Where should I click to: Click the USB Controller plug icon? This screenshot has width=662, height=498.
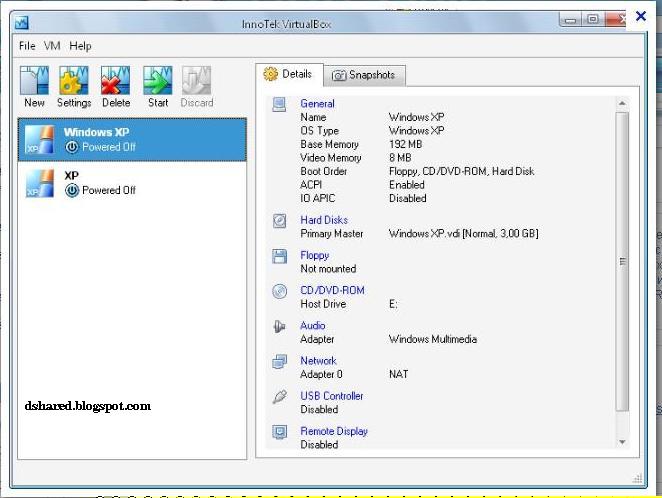(279, 397)
